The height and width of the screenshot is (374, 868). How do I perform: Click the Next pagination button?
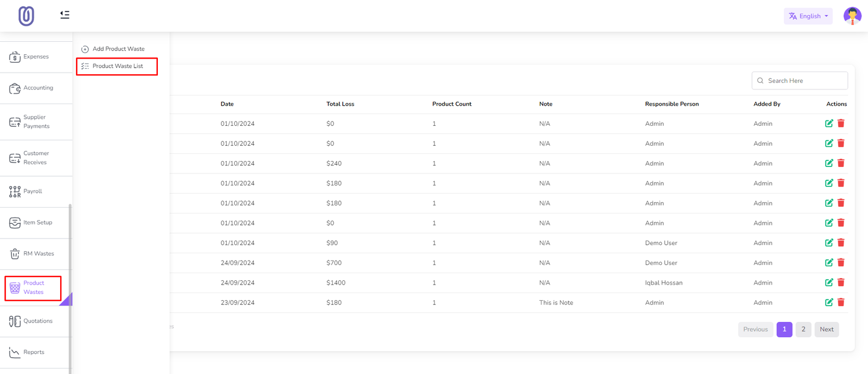pos(826,330)
